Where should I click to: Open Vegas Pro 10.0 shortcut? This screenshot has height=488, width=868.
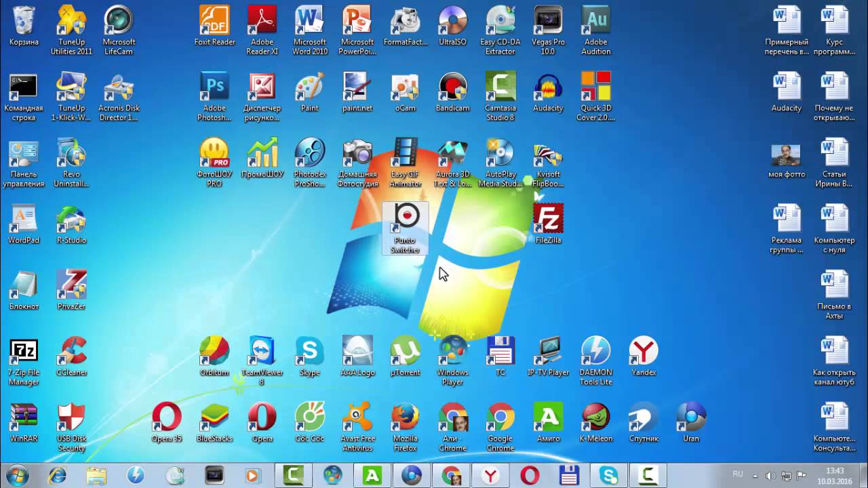(548, 29)
